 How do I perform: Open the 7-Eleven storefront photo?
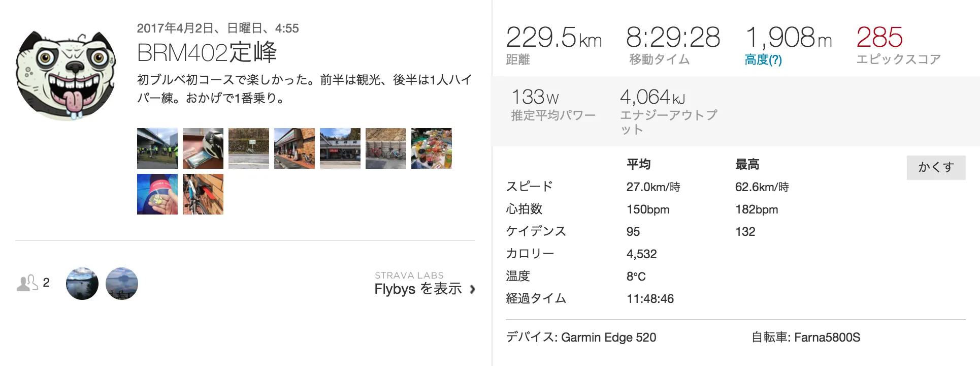[x=295, y=148]
